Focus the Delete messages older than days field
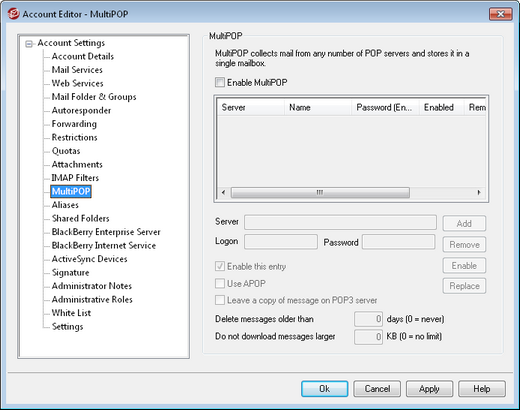This screenshot has width=520, height=410. (x=368, y=319)
